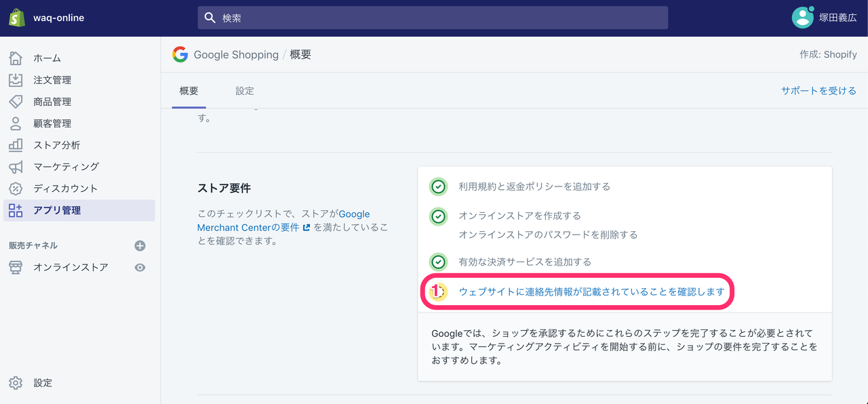Switch to the 概要 tab

click(189, 91)
